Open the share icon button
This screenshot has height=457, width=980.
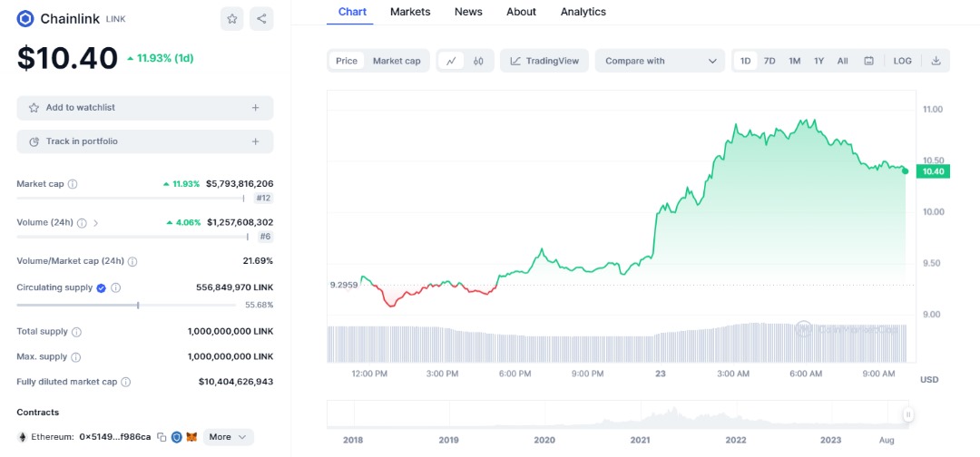(261, 19)
